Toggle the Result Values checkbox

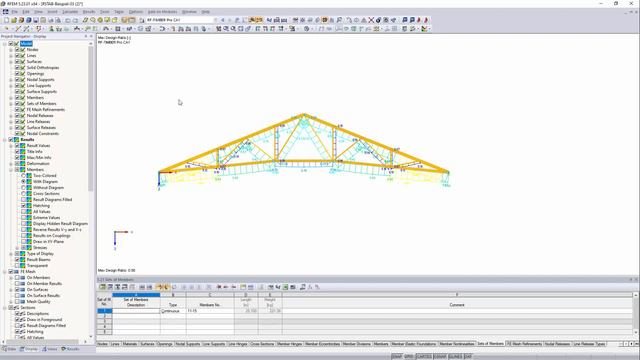18,146
